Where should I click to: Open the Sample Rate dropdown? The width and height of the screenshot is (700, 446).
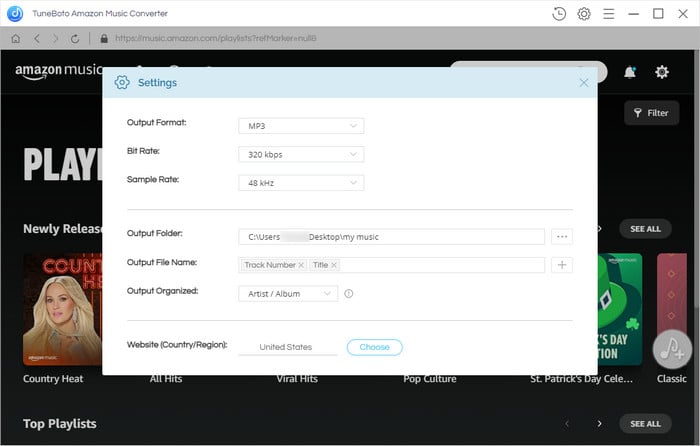(301, 183)
